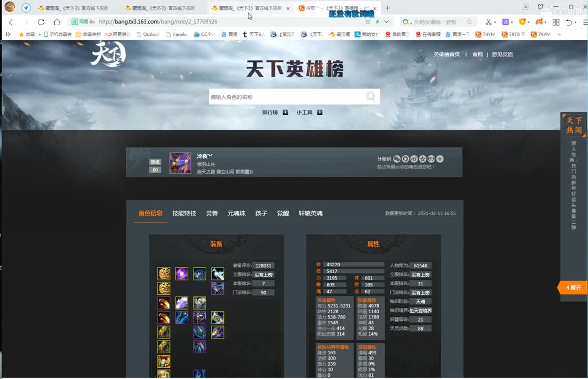Image resolution: width=588 pixels, height=379 pixels.
Task: Click the QQ share icon
Action: pos(405,159)
